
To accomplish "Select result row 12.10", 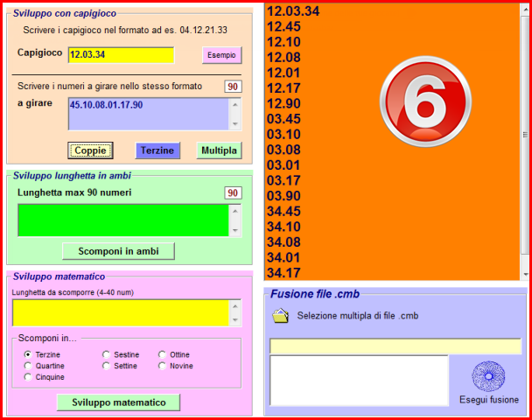I will (283, 42).
